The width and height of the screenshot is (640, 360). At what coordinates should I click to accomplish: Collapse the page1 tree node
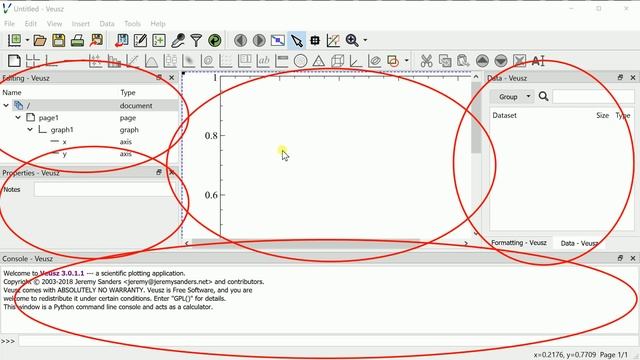tap(18, 118)
